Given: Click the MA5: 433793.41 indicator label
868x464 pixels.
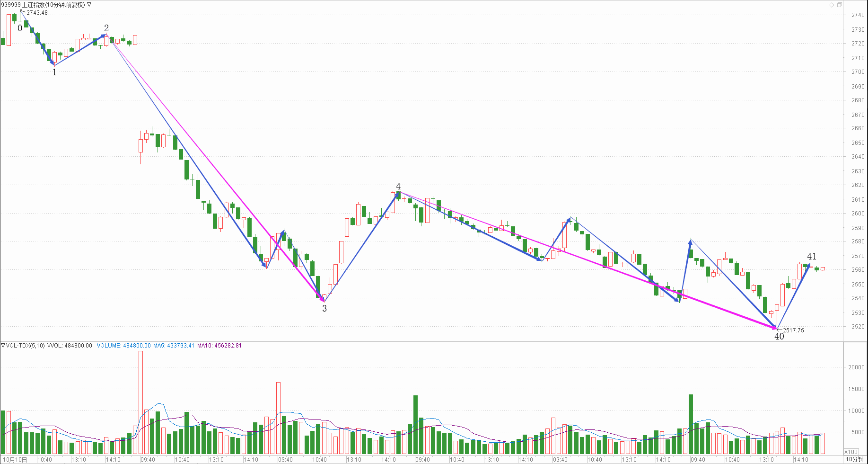Looking at the screenshot, I should click(174, 346).
